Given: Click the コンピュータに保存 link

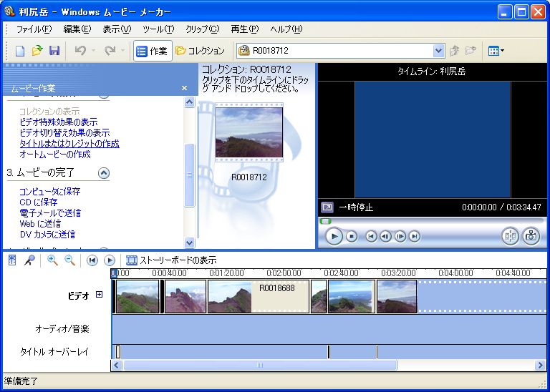Looking at the screenshot, I should click(x=49, y=192).
